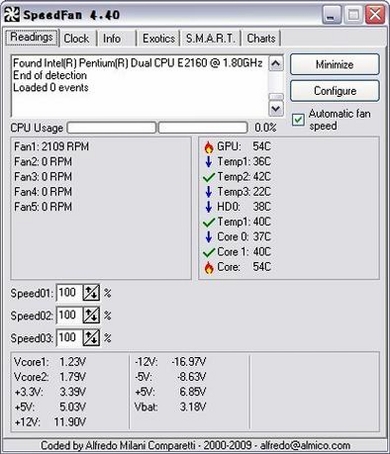This screenshot has width=390, height=454.
Task: Open the S.M.A.R.T. tab
Action: click(210, 39)
